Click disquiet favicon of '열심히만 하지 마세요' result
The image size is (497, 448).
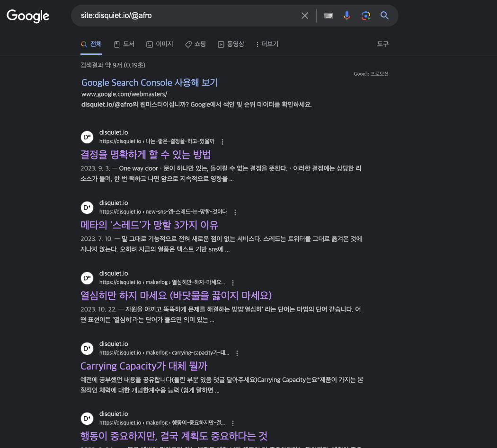[87, 278]
